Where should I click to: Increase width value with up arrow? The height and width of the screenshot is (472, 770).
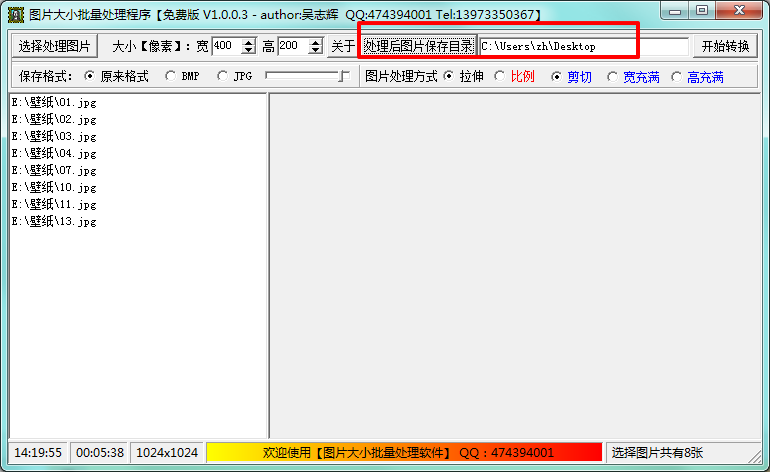tap(248, 42)
